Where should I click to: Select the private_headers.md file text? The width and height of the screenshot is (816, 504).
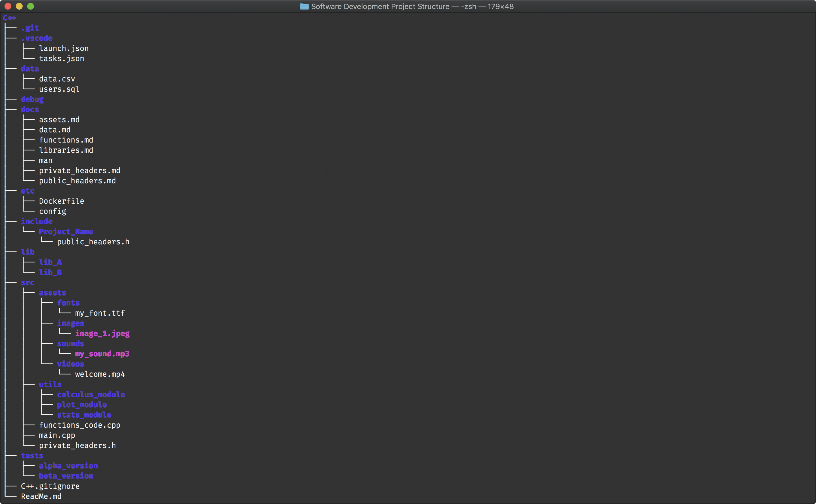(x=80, y=171)
